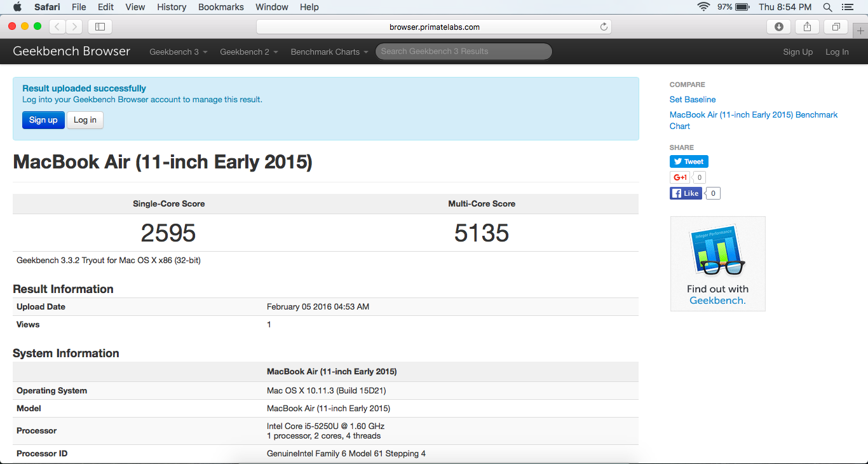Open the Share sheet icon
Viewport: 868px width, 464px height.
[x=807, y=27]
